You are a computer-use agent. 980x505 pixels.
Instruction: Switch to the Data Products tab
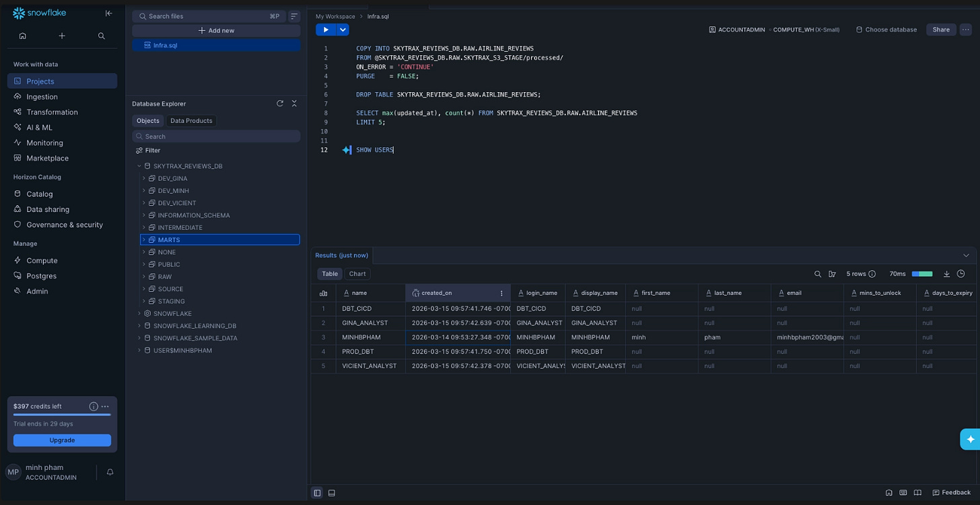pos(191,121)
